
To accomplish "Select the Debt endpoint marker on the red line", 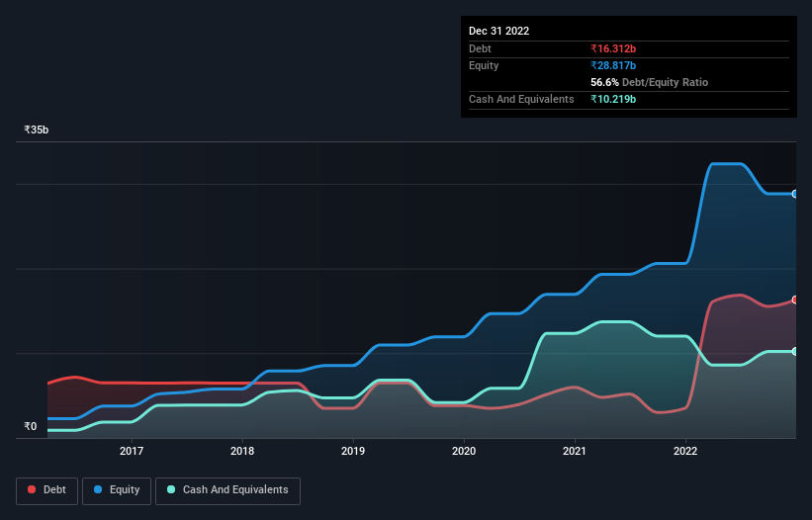I will point(795,301).
